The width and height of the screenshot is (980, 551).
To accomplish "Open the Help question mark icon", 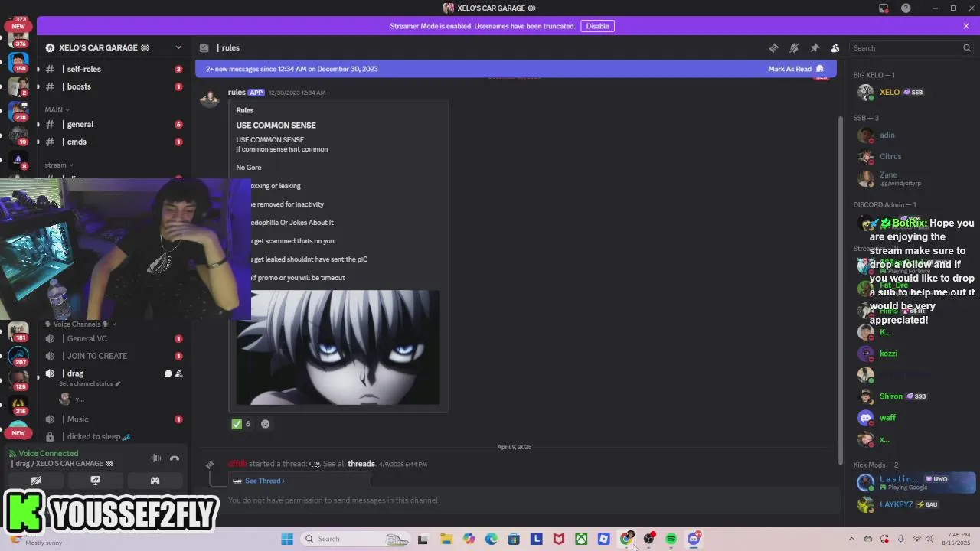I will 906,8.
